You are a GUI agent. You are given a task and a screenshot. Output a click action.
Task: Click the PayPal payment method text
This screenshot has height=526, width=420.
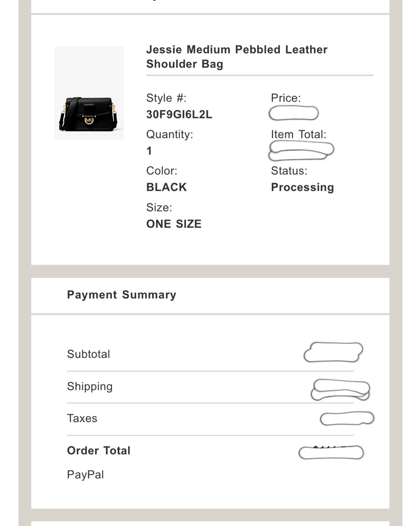(x=85, y=475)
